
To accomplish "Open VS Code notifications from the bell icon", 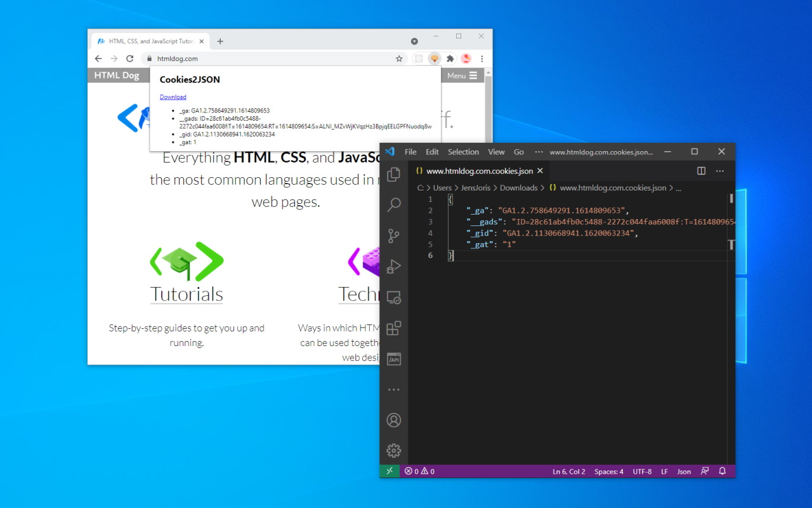I will pyautogui.click(x=722, y=471).
